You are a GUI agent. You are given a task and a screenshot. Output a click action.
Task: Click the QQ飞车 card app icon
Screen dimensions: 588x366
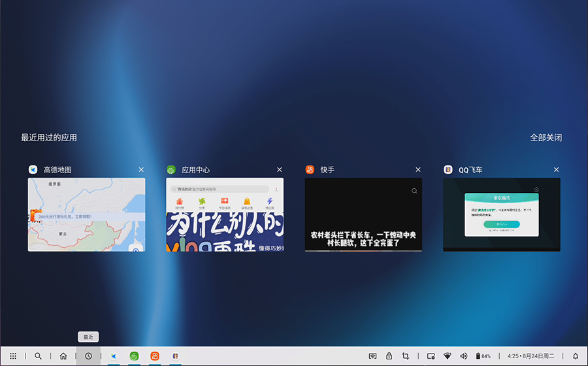click(x=448, y=170)
